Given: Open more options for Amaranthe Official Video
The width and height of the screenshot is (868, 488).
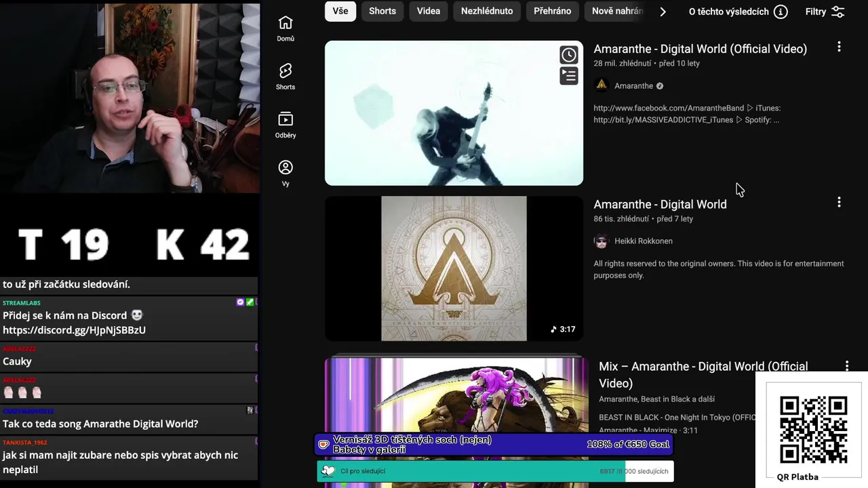Looking at the screenshot, I should click(839, 47).
